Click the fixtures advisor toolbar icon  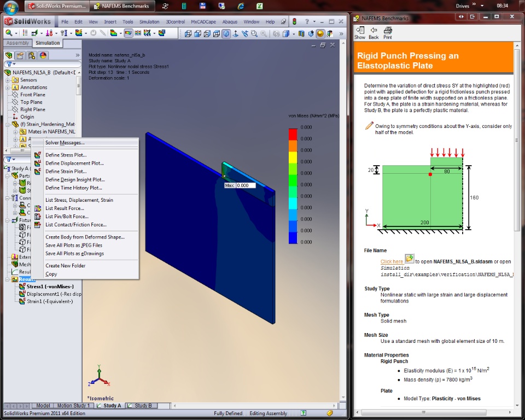point(34,33)
